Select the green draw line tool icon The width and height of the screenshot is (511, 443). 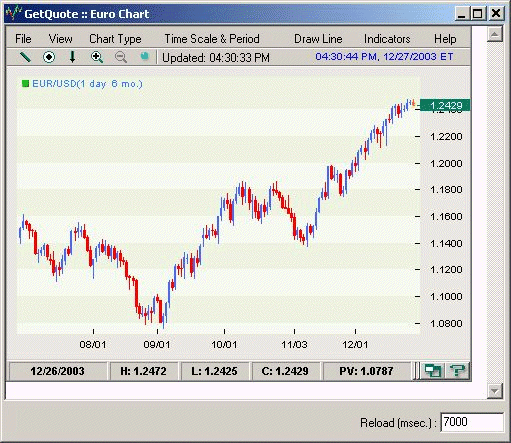25,57
